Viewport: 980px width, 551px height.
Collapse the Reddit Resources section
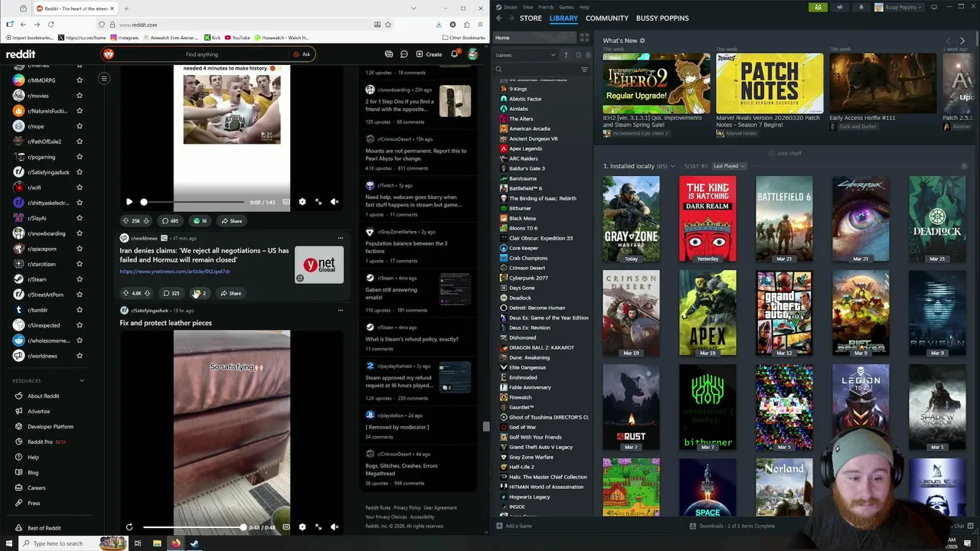pyautogui.click(x=82, y=380)
